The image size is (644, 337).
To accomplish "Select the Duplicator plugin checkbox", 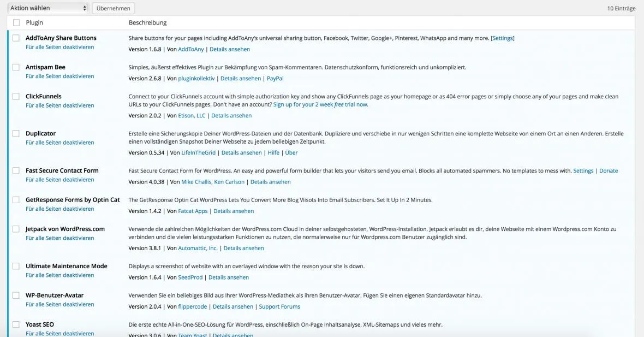I will pyautogui.click(x=16, y=133).
